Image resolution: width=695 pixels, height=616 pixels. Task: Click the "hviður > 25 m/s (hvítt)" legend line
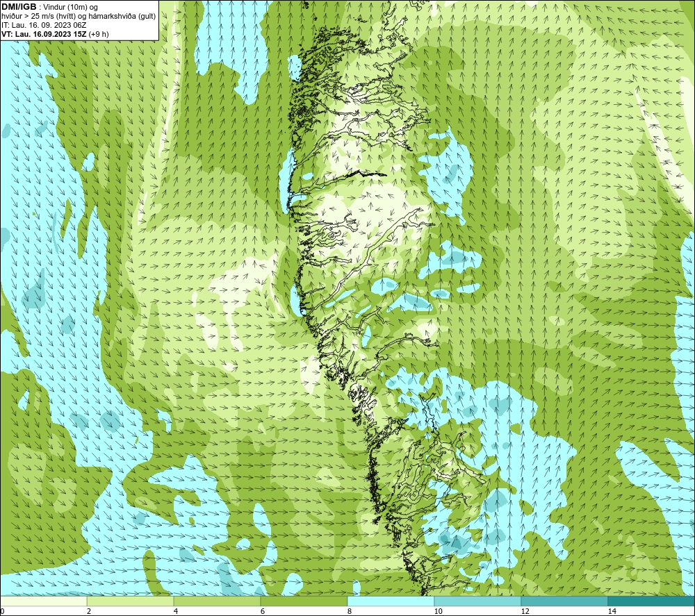(x=79, y=17)
